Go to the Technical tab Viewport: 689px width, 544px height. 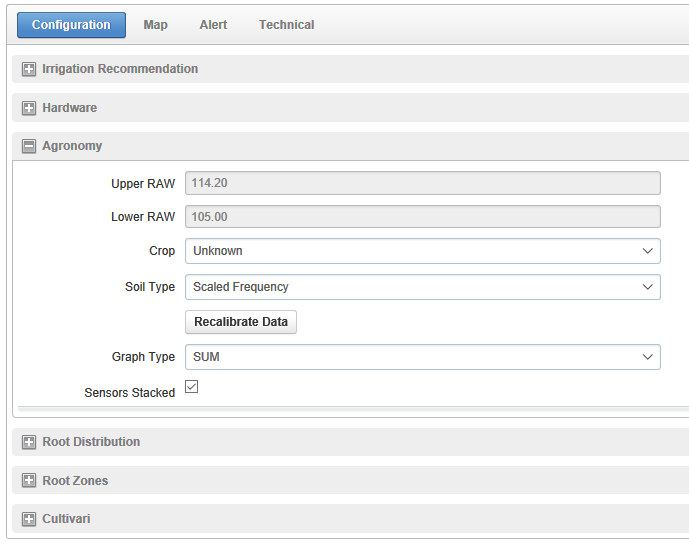286,25
